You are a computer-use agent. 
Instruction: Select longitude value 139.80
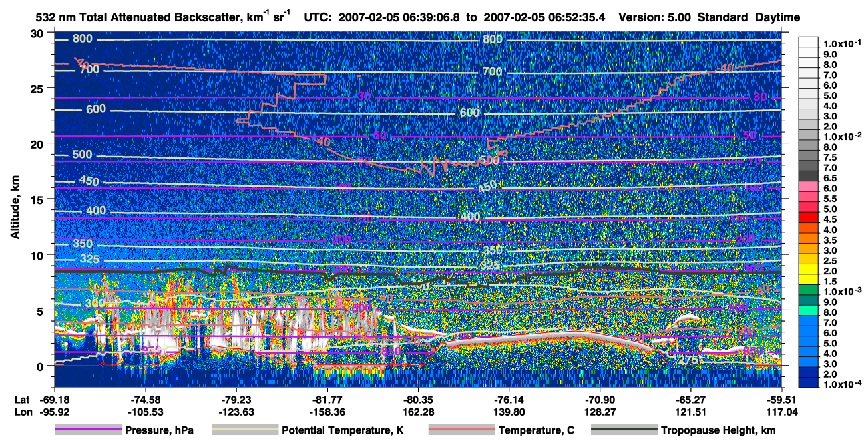pyautogui.click(x=509, y=412)
